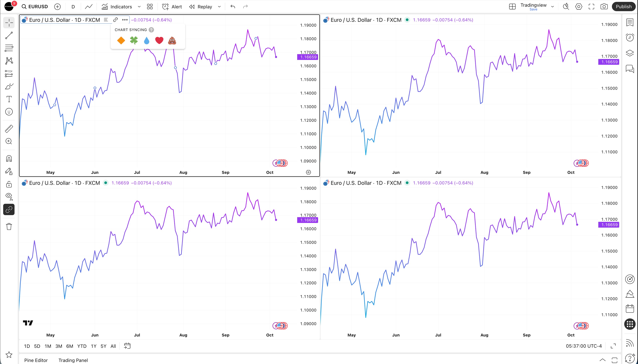
Task: Toggle magnet mode on
Action: [x=9, y=159]
